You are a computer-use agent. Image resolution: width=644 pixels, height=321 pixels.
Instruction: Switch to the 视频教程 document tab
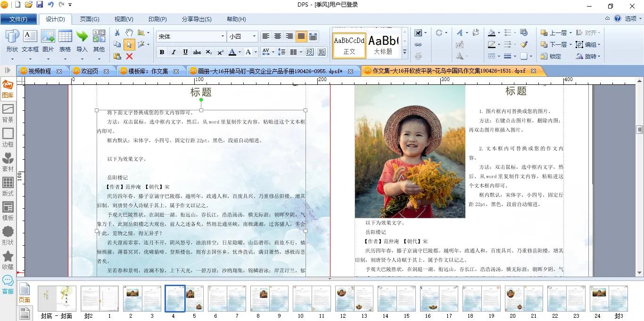tap(40, 71)
